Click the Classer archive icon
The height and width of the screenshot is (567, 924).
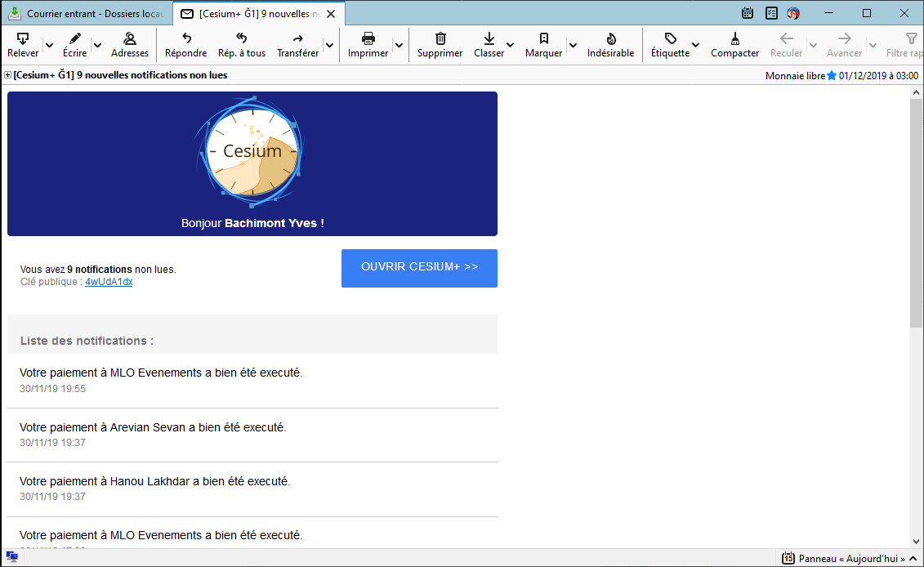489,39
